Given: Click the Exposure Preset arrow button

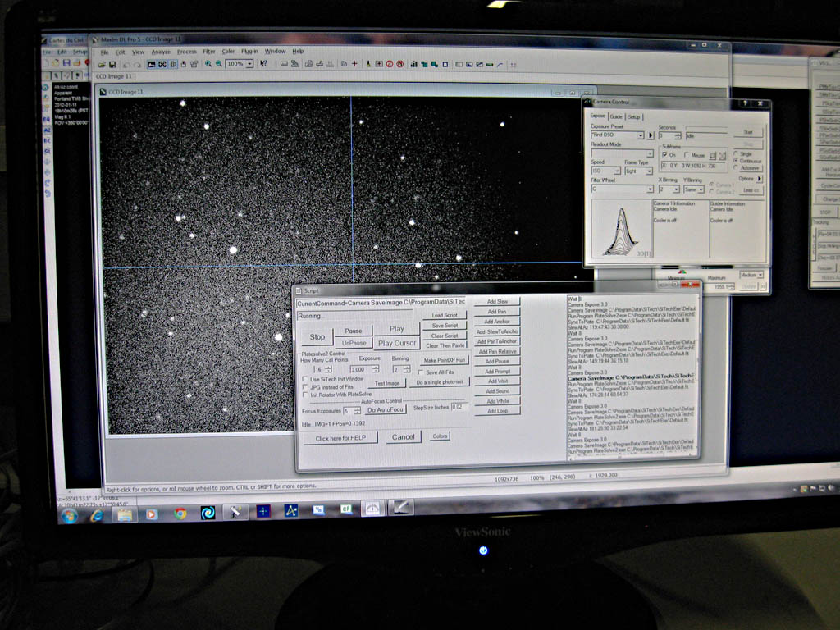Looking at the screenshot, I should coord(651,135).
